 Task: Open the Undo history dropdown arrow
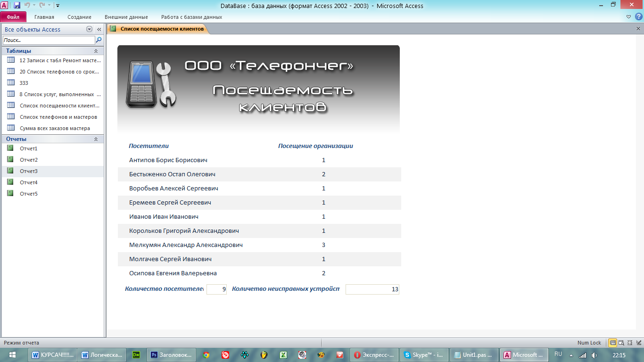pos(33,6)
